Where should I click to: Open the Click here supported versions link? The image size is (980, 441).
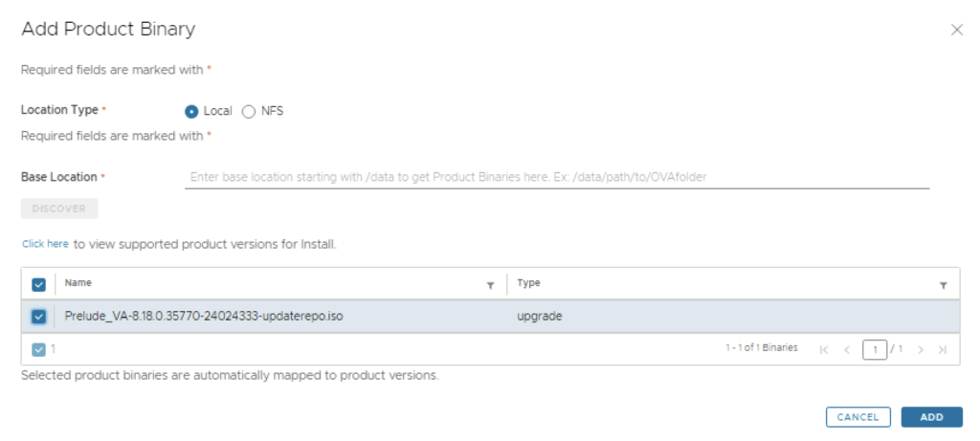point(45,244)
